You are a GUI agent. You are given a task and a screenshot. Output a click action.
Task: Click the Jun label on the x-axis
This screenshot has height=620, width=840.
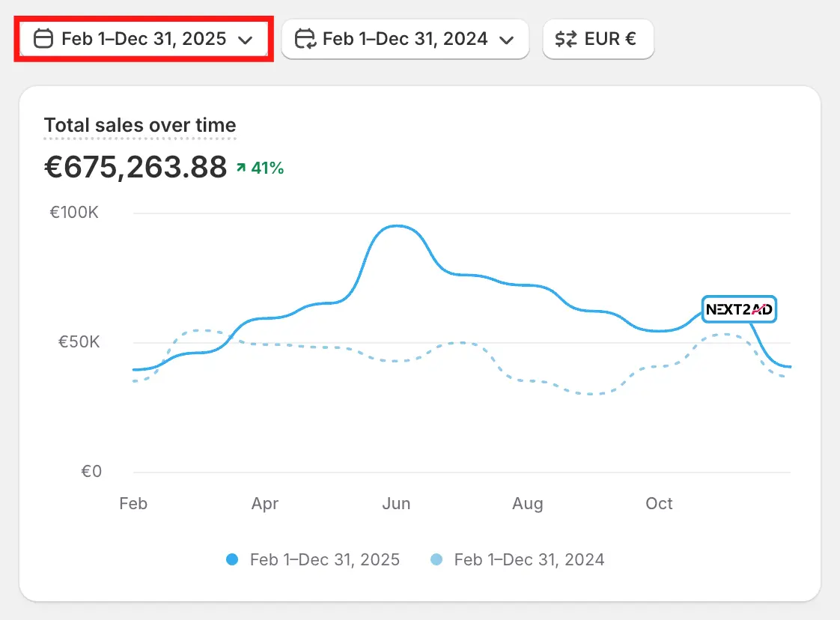pos(397,503)
